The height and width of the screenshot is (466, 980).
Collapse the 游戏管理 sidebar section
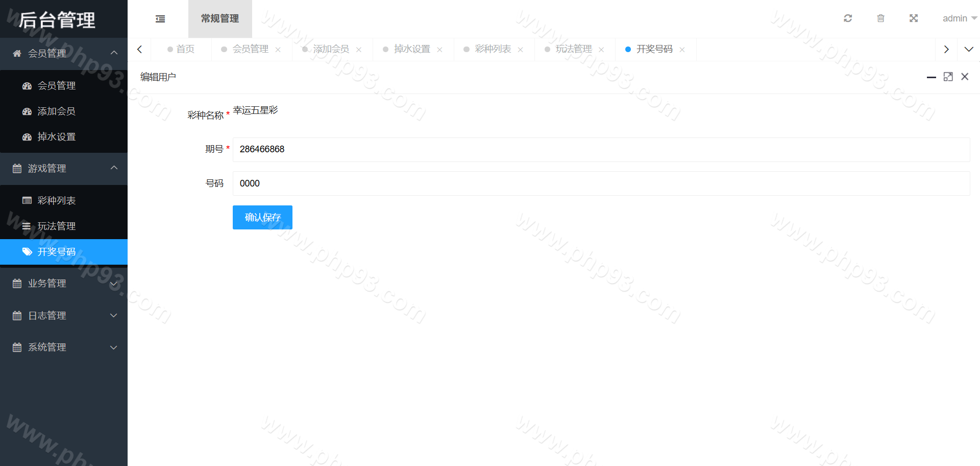tap(64, 169)
